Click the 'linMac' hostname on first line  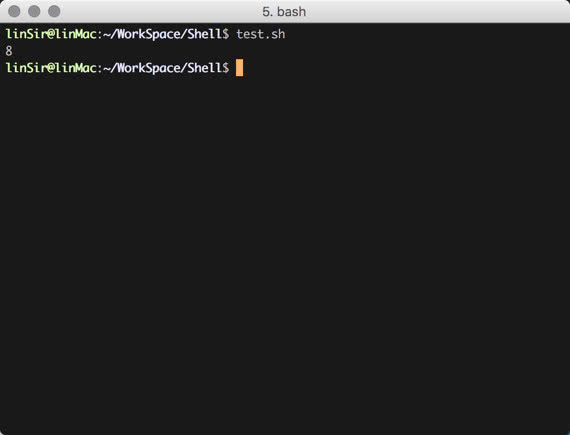(76, 34)
